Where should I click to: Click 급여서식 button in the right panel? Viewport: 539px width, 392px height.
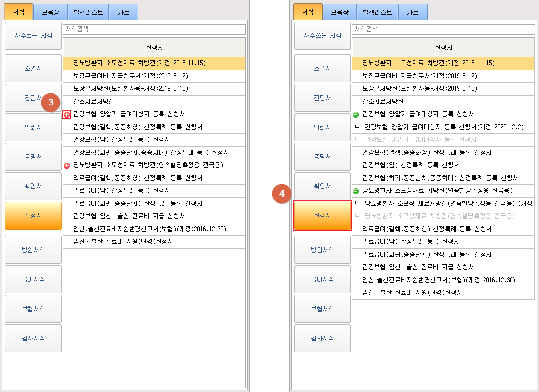pyautogui.click(x=323, y=279)
